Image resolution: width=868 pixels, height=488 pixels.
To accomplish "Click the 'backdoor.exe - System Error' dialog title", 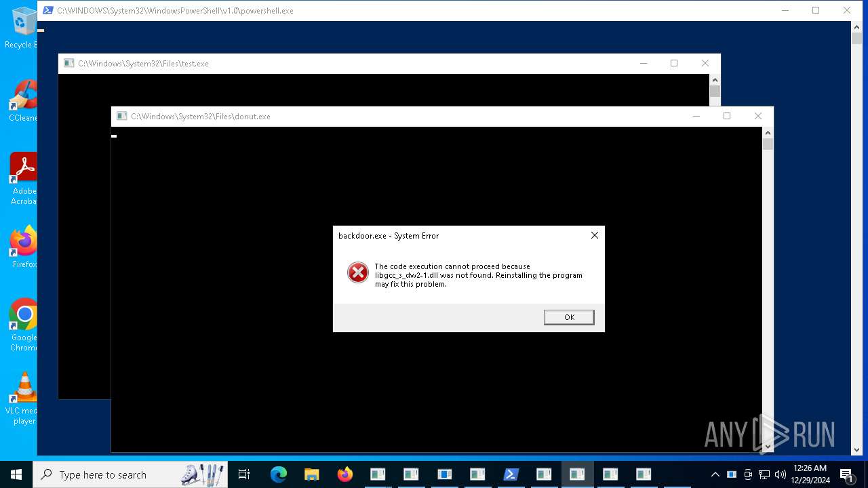I will coord(389,236).
